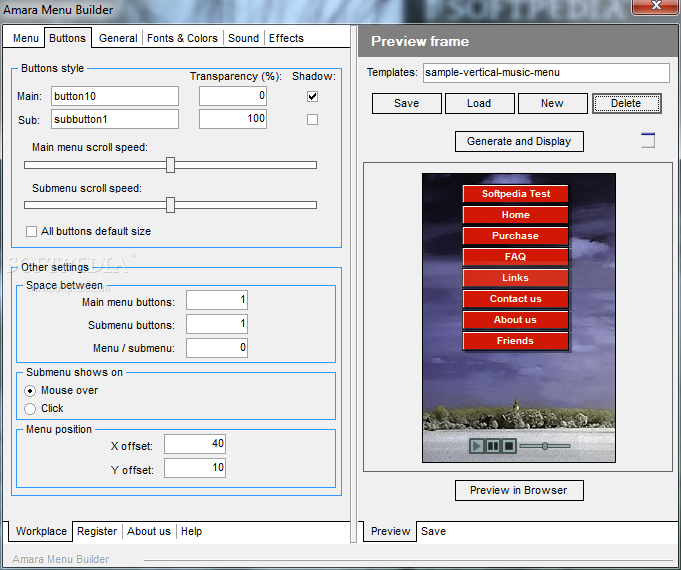Click the Contact us preview menu button

516,298
